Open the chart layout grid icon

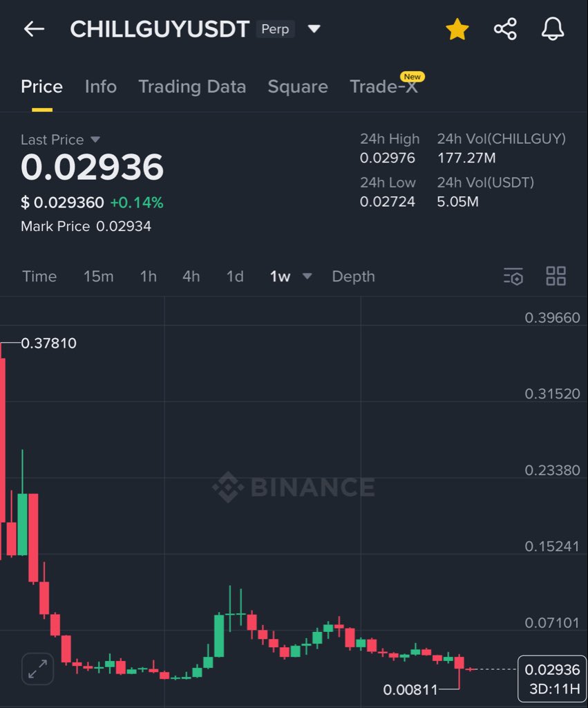tap(556, 277)
